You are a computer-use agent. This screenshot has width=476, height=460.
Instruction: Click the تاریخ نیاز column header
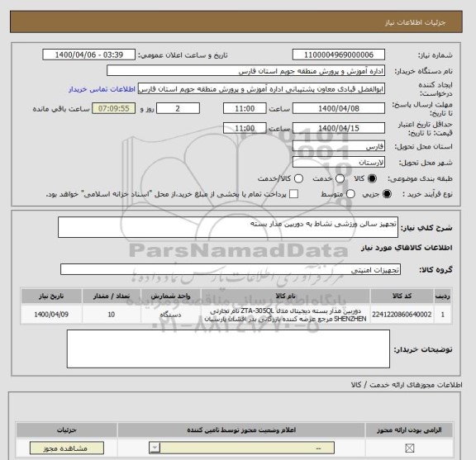pos(51,296)
